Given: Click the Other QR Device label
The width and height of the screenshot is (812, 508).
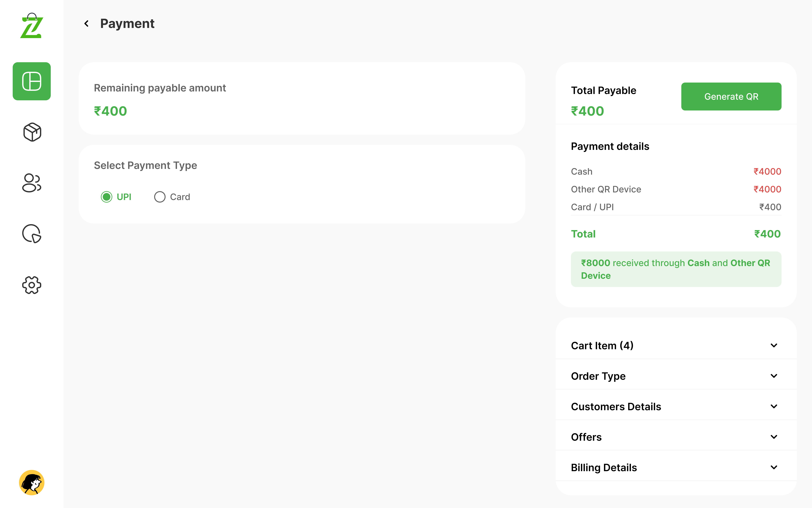Looking at the screenshot, I should click(606, 189).
